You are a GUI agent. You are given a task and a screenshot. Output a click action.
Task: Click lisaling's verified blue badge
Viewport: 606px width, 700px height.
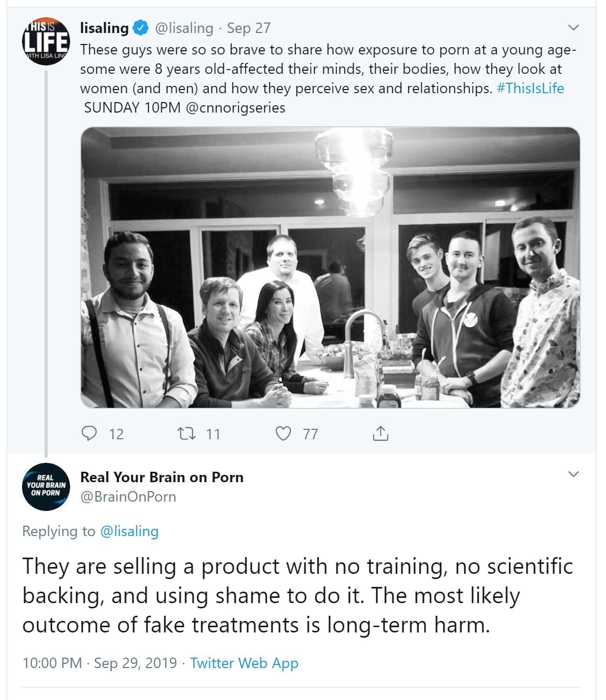click(x=141, y=28)
